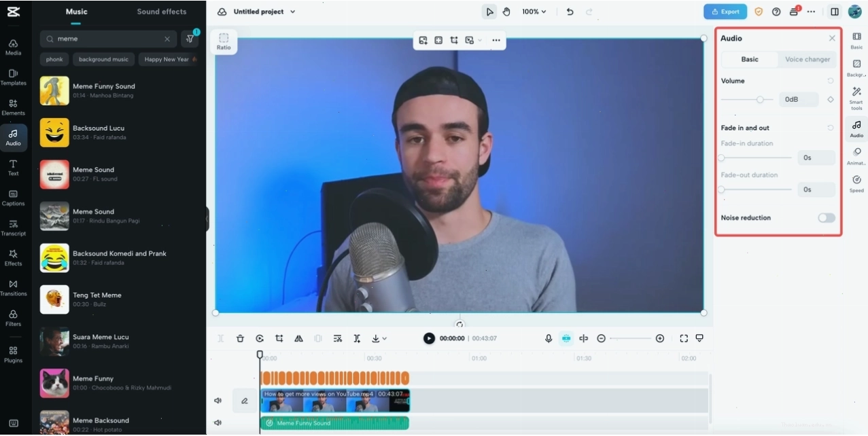Open the Plugins panel
The image size is (868, 436).
pyautogui.click(x=13, y=354)
